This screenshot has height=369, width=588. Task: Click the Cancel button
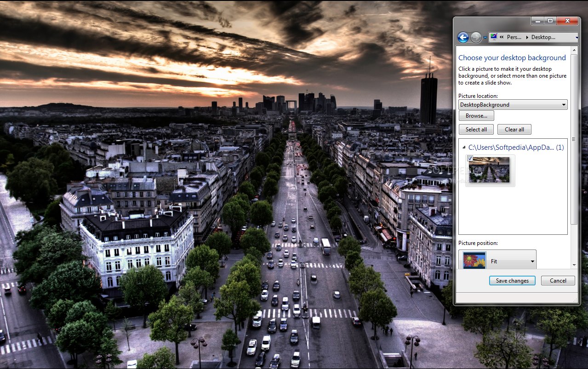point(558,281)
